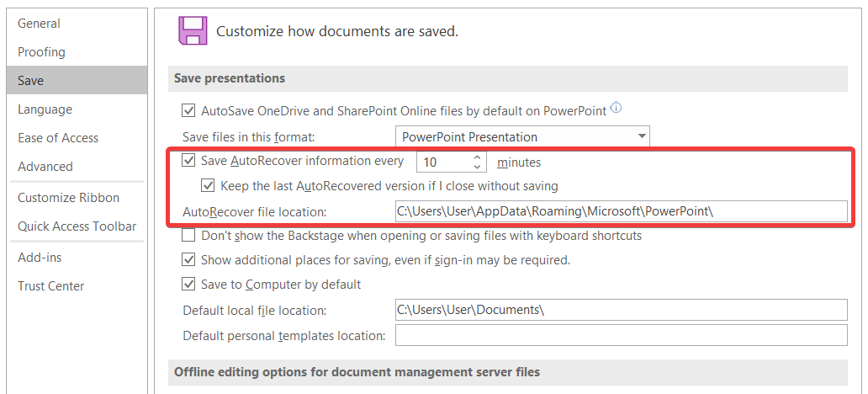The image size is (868, 394).
Task: Click Default personal templates location field
Action: [x=621, y=335]
